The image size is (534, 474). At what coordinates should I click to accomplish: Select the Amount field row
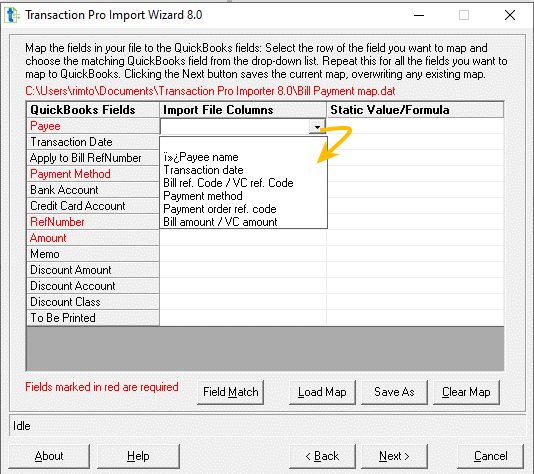pos(93,238)
